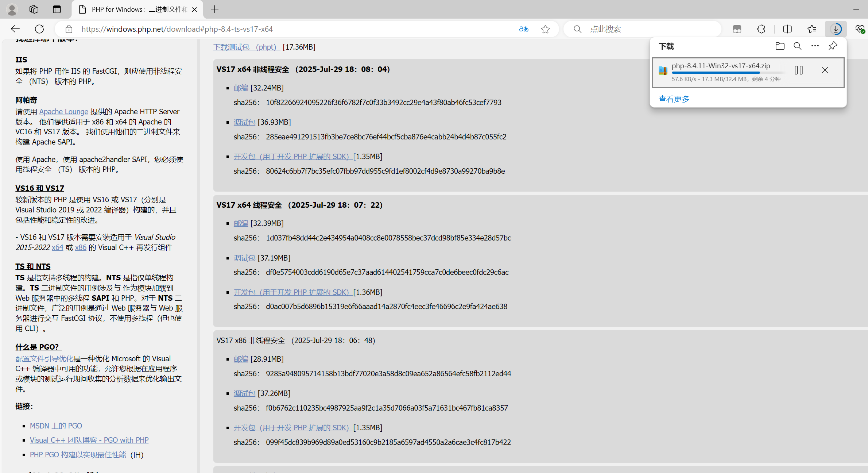Image resolution: width=868 pixels, height=473 pixels.
Task: Download 调试包 36.93MB for x64 NTS
Action: pyautogui.click(x=244, y=122)
